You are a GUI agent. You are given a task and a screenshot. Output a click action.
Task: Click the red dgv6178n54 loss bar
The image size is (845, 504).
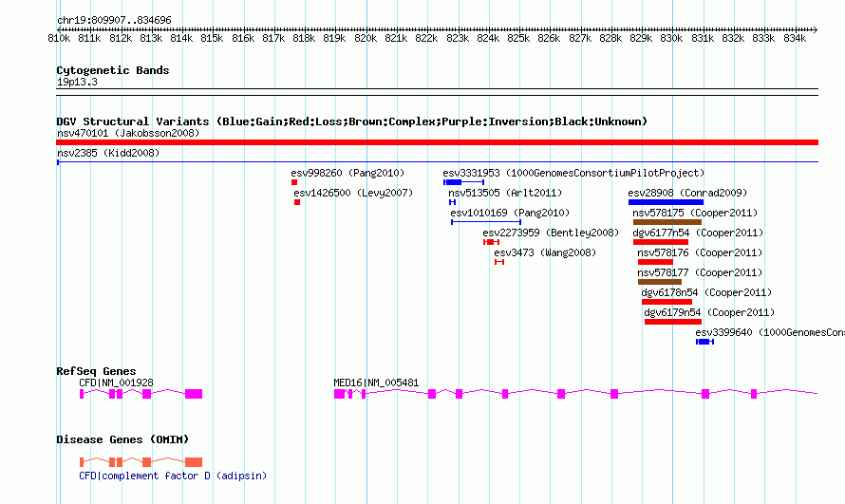pyautogui.click(x=667, y=302)
